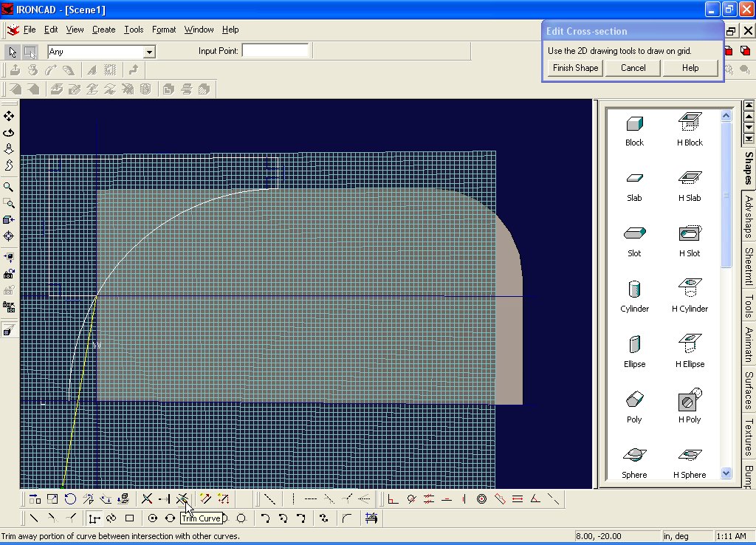Switch to the Sheetmtl catalog tab
The height and width of the screenshot is (545, 756).
click(x=749, y=267)
